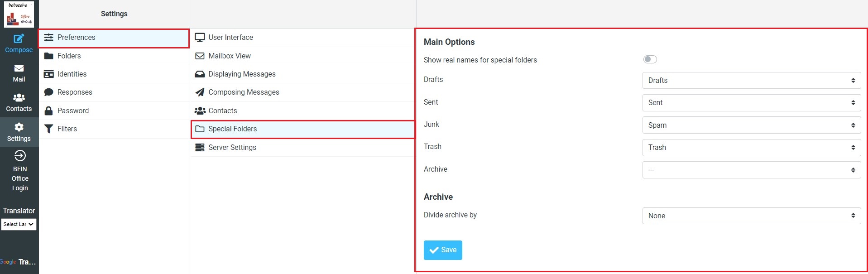Open the Folders settings section
Viewport: 868px width, 274px height.
(x=69, y=56)
